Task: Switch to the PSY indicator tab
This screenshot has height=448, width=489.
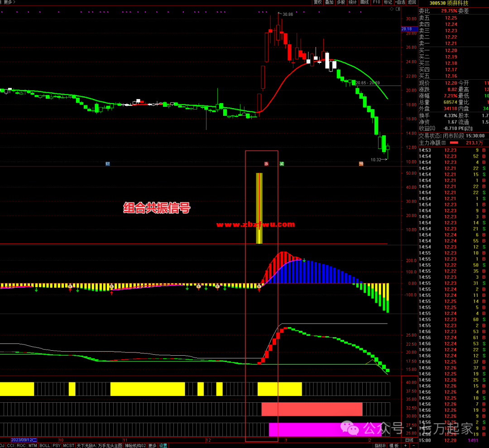Action: [x=57, y=445]
